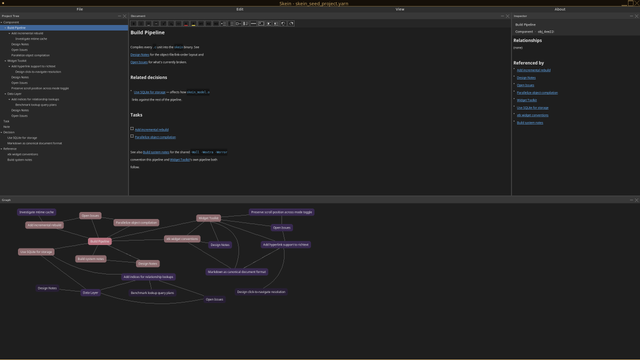Insert a horizontal rule from toolbar

(253, 24)
